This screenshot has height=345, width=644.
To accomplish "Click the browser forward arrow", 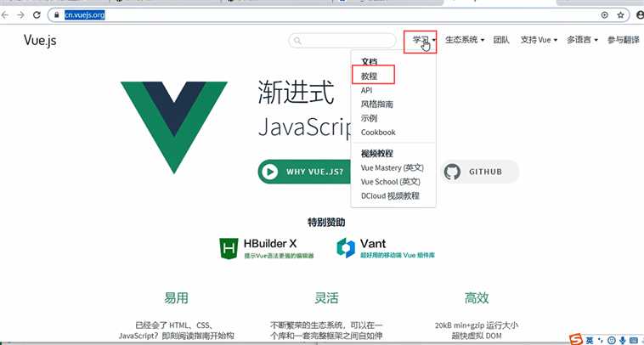I will coord(20,15).
